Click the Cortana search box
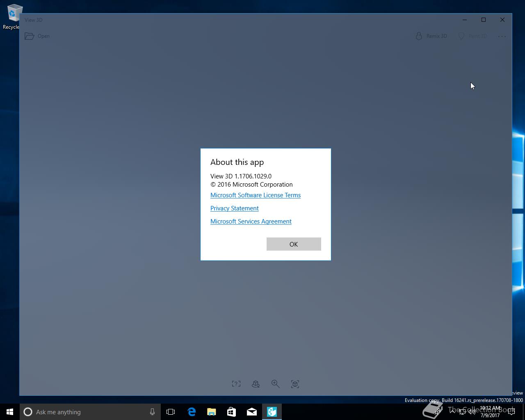This screenshot has height=420, width=525. (x=90, y=412)
